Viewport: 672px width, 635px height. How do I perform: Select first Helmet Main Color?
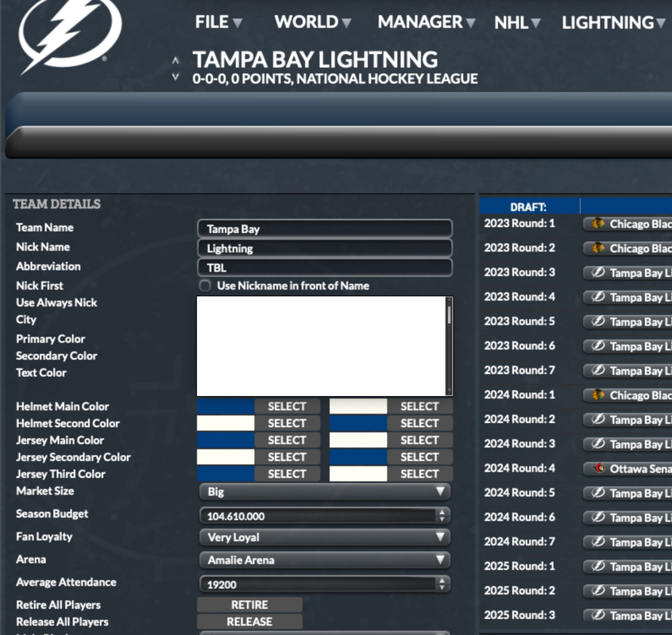click(287, 406)
